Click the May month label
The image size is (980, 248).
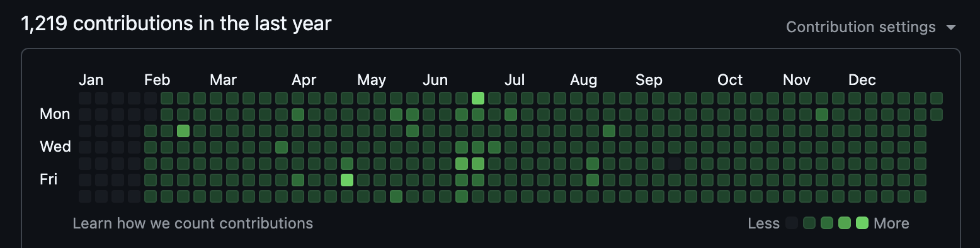click(372, 81)
